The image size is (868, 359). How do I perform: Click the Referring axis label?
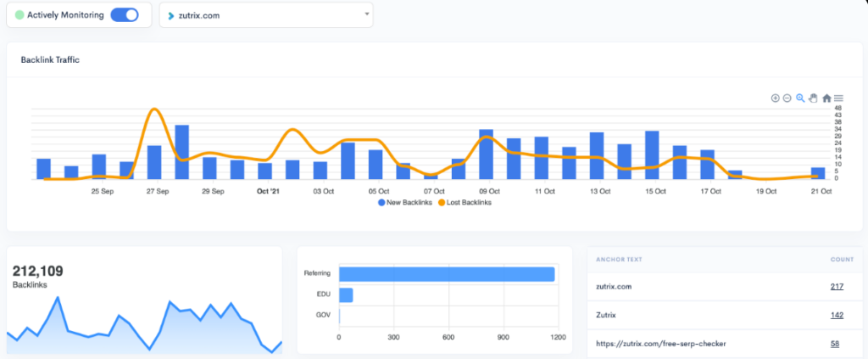(317, 273)
